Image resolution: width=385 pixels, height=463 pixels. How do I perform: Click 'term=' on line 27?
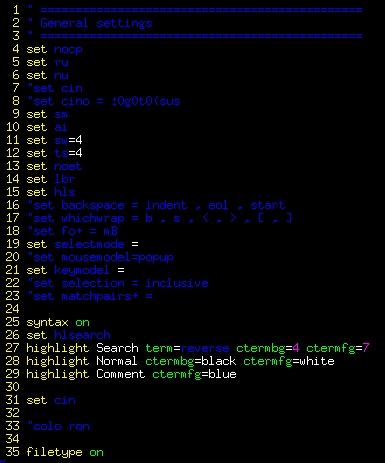[x=163, y=349]
